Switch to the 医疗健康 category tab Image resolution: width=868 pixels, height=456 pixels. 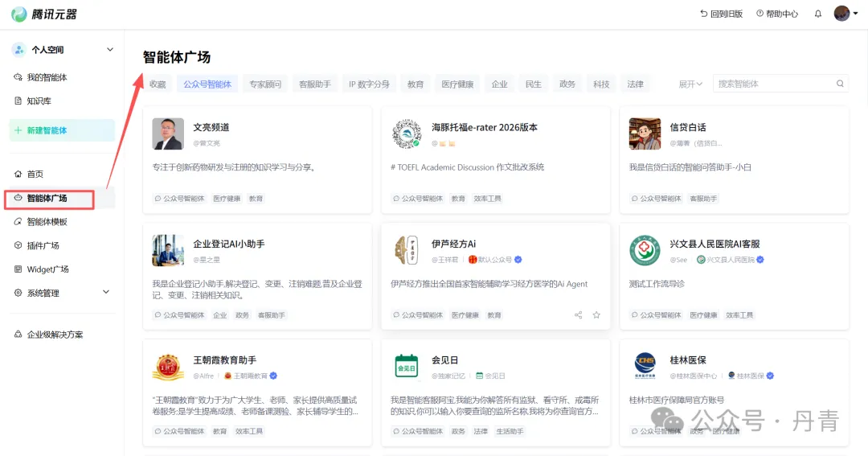[457, 84]
